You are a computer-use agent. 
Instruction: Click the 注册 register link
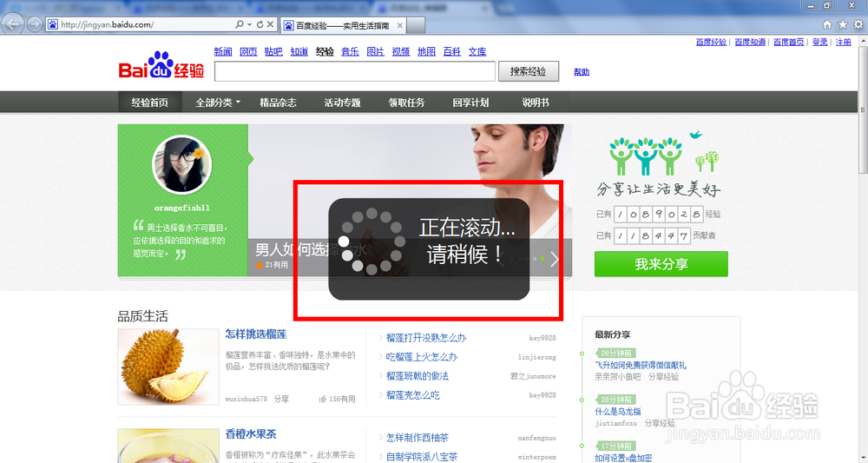[x=844, y=42]
